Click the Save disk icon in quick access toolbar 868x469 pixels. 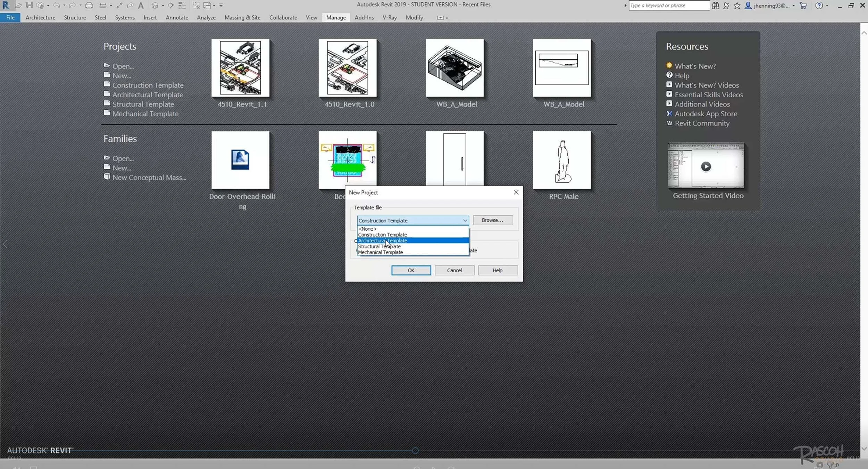(29, 5)
